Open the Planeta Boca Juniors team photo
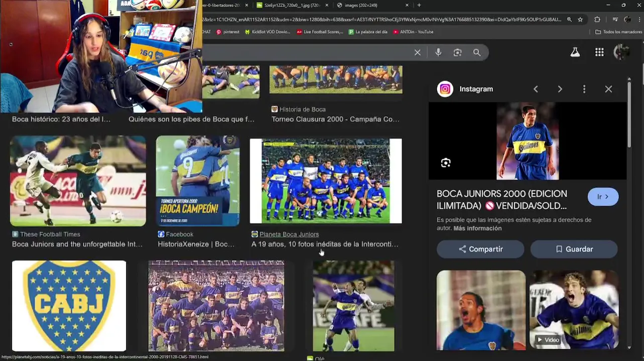 click(326, 181)
